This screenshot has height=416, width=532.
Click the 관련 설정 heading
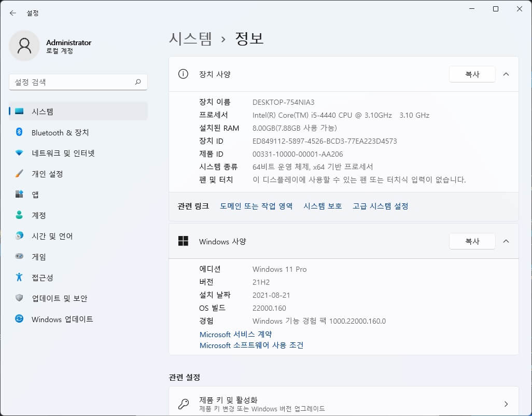[x=184, y=377]
